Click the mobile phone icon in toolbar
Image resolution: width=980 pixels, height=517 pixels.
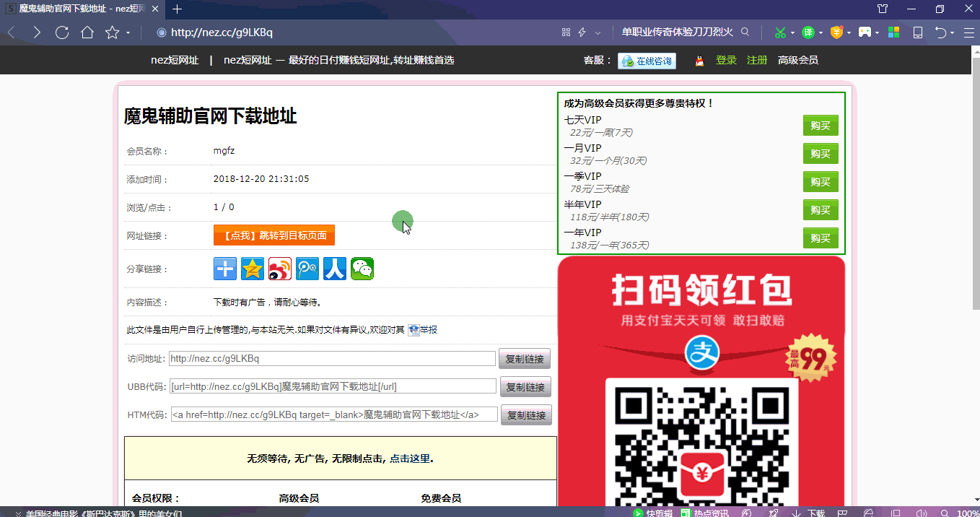click(918, 32)
